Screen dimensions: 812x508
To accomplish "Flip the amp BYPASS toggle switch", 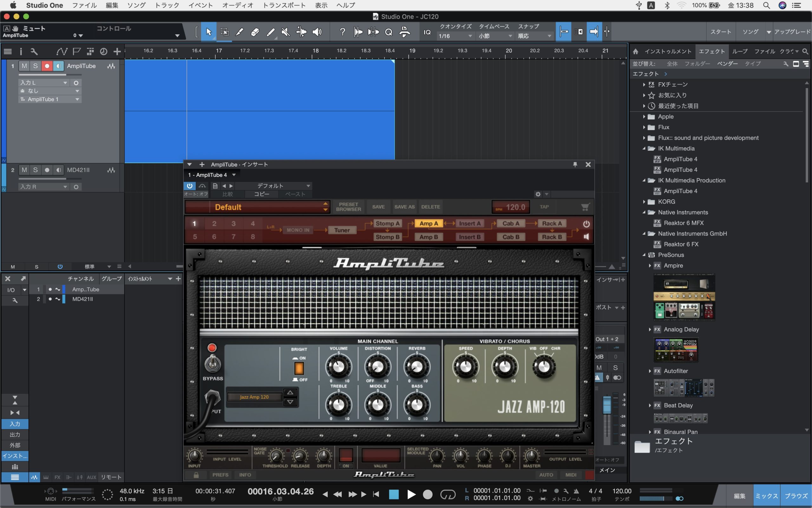I will coord(213,364).
